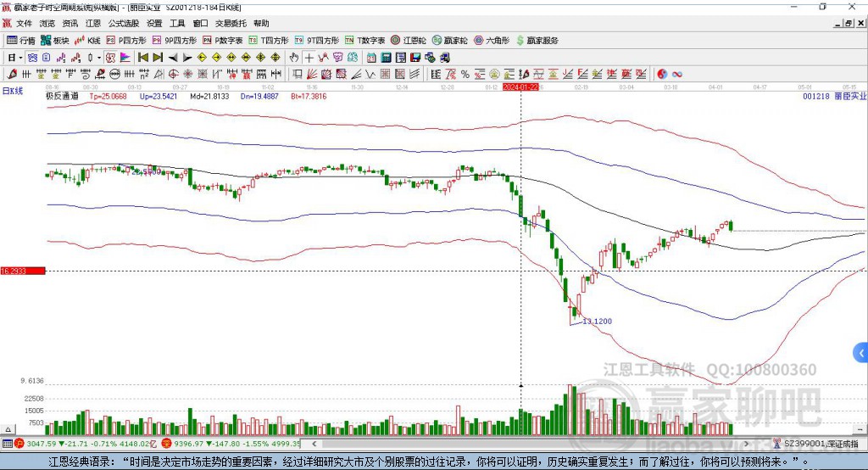Click the red-blue yin-yang icon
868x470 pixels.
(662, 75)
